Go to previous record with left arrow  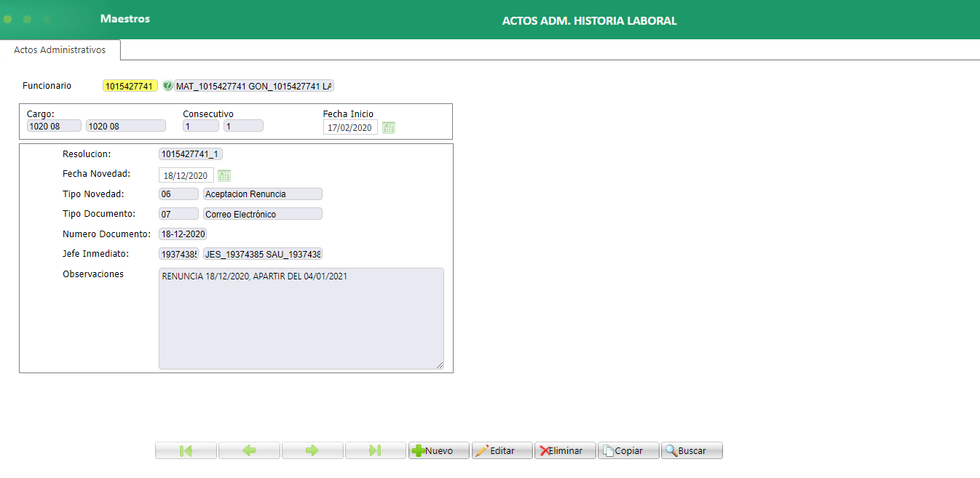tap(249, 451)
